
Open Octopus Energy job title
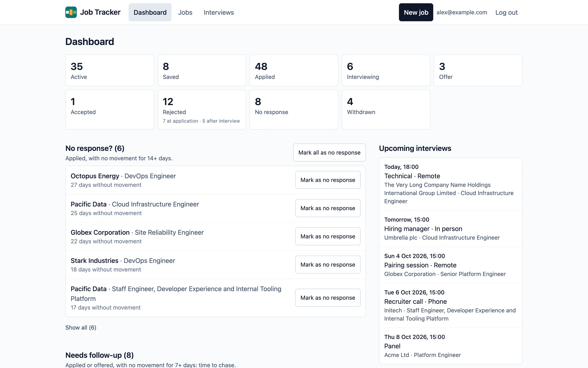(123, 176)
